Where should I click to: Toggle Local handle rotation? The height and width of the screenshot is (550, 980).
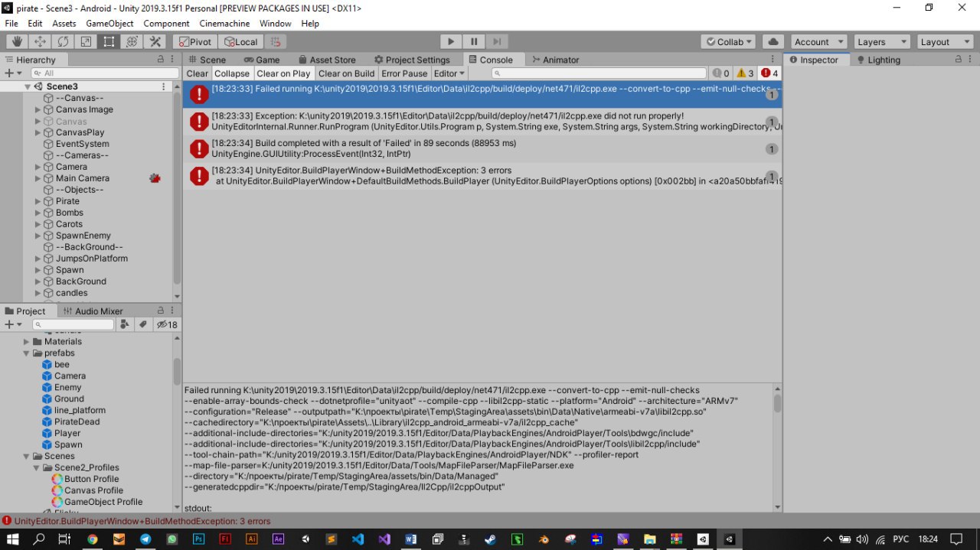(x=240, y=42)
